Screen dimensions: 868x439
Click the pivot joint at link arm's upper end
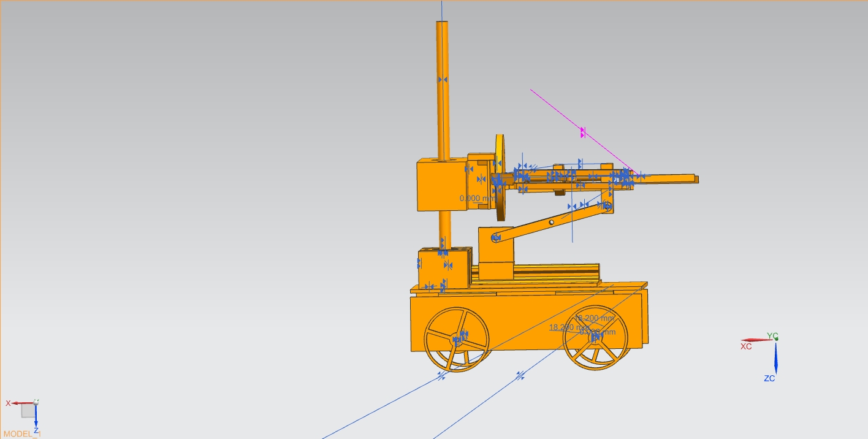[606, 205]
